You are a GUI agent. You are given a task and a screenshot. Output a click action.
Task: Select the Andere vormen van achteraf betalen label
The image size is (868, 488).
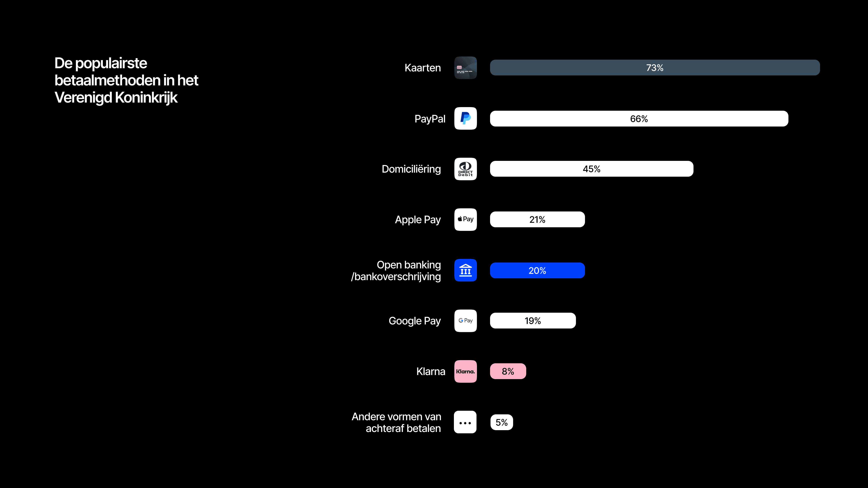click(x=396, y=422)
